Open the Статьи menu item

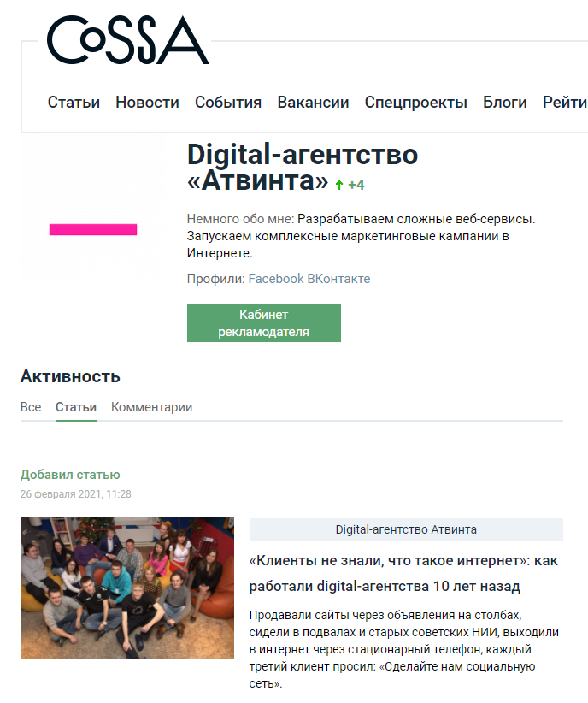click(74, 103)
